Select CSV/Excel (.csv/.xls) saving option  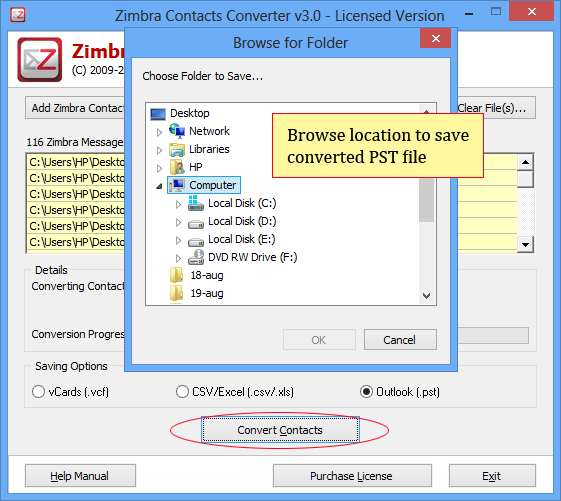click(x=182, y=391)
